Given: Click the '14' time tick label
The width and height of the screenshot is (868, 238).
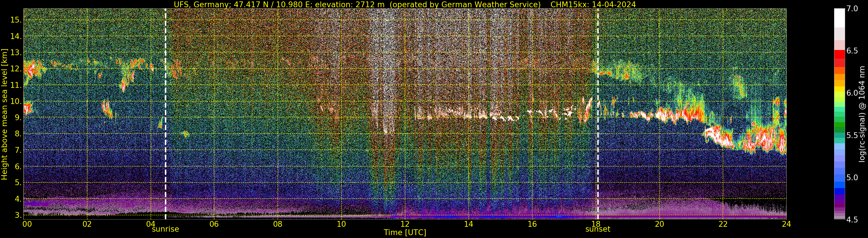Looking at the screenshot, I should (468, 224).
